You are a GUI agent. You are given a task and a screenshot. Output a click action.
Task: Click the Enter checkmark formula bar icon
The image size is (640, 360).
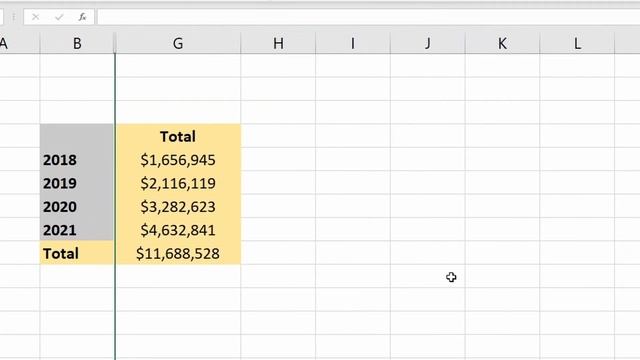coord(59,17)
